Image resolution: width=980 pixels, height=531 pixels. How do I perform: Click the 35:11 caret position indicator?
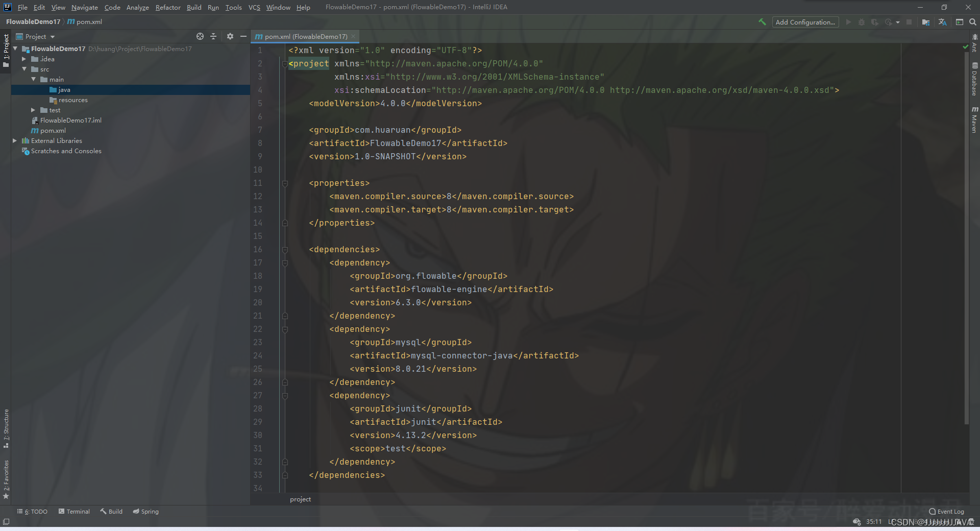pos(874,521)
